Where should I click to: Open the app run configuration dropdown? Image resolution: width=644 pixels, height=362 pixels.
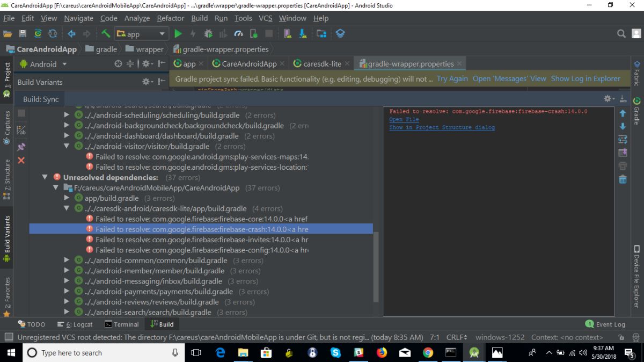pyautogui.click(x=141, y=33)
